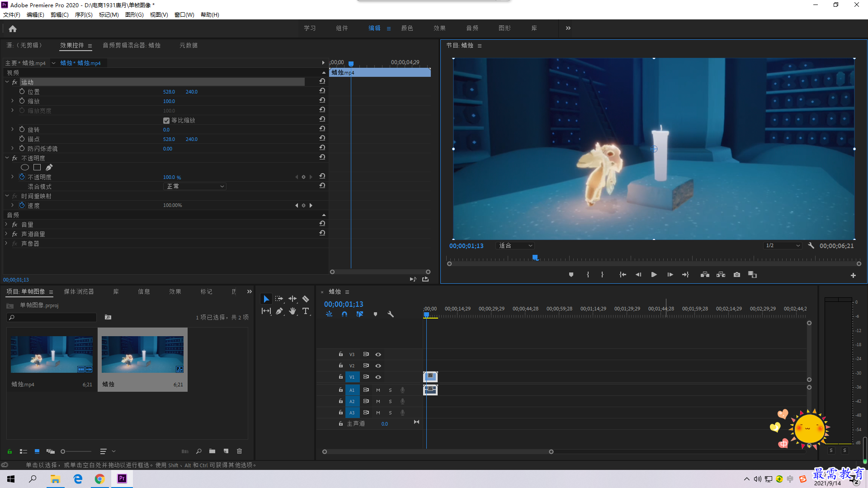The image size is (868, 488).
Task: Select the Type tool
Action: (x=306, y=311)
